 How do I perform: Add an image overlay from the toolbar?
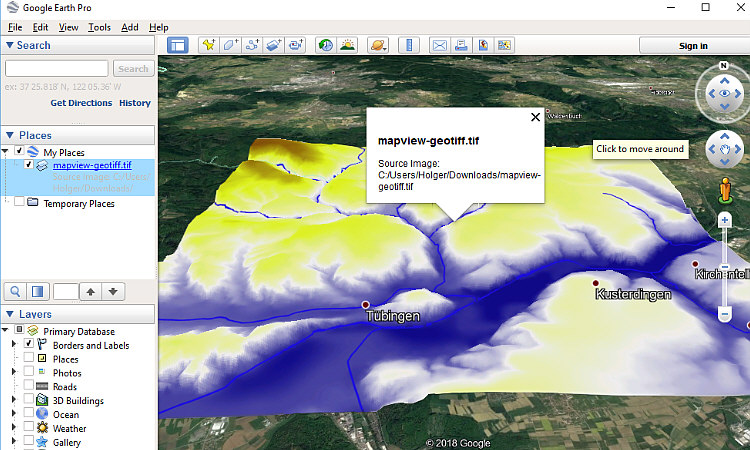274,45
